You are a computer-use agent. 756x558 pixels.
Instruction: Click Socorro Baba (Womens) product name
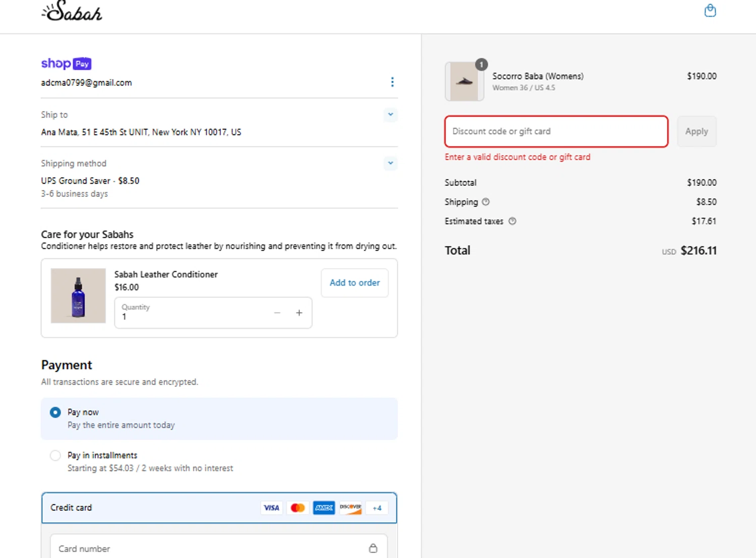click(x=538, y=76)
